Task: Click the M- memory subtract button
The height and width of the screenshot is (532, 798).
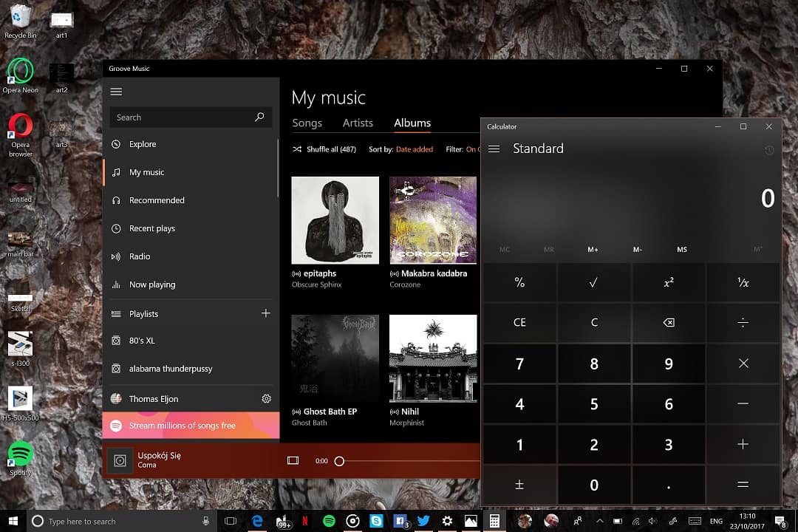Action: (637, 250)
